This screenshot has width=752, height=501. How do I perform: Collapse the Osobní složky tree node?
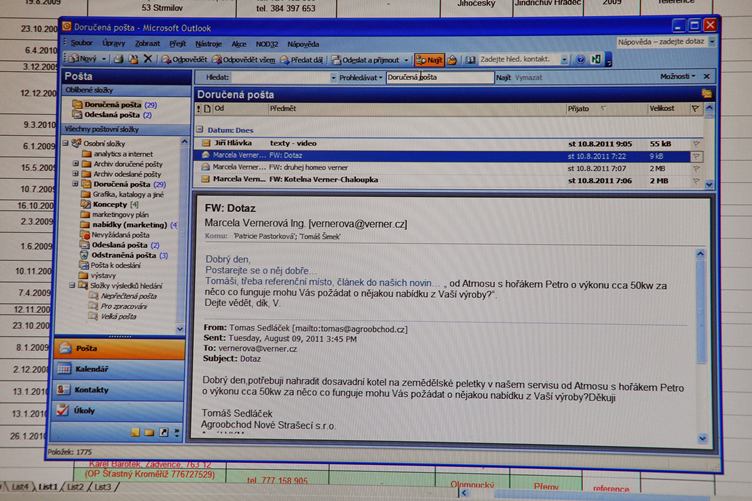(66, 143)
